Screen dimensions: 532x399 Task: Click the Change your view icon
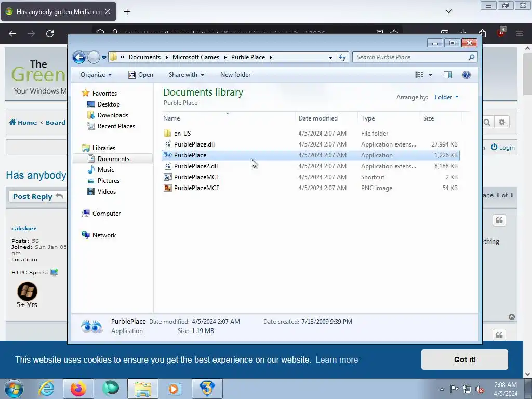(x=419, y=75)
